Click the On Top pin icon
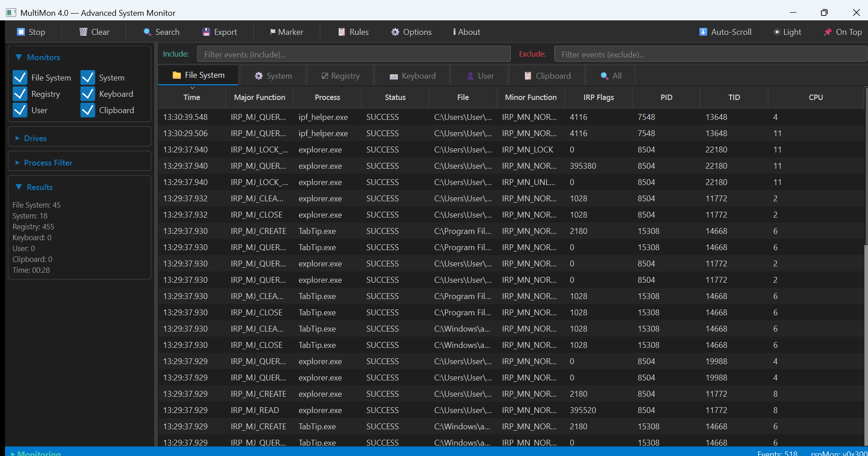Screen dimensions: 868x456 click(x=828, y=32)
